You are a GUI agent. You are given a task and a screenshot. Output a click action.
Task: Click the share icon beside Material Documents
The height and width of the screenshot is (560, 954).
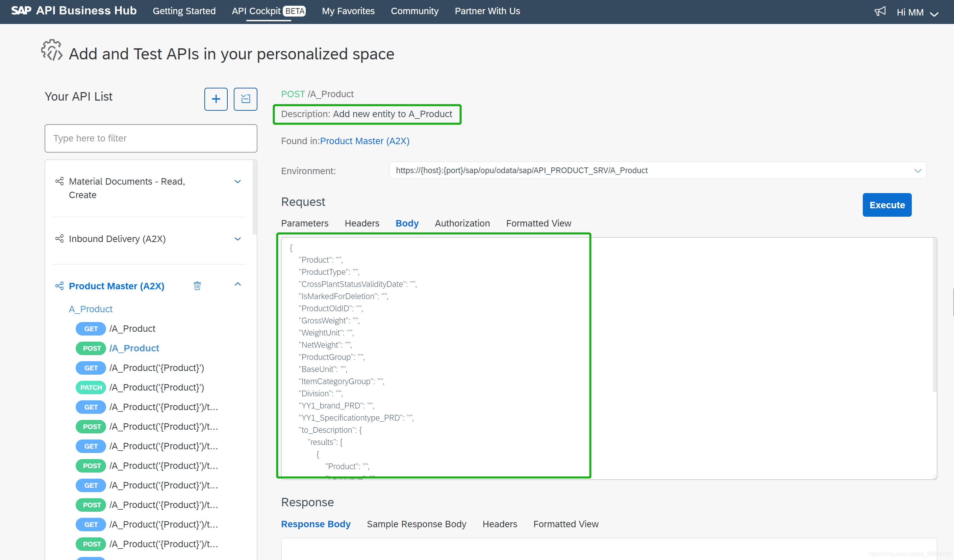(59, 181)
